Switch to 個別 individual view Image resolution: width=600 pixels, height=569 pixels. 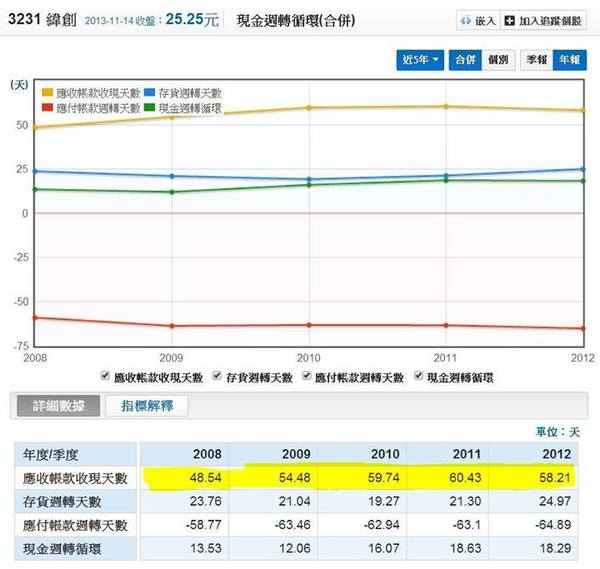pos(496,60)
